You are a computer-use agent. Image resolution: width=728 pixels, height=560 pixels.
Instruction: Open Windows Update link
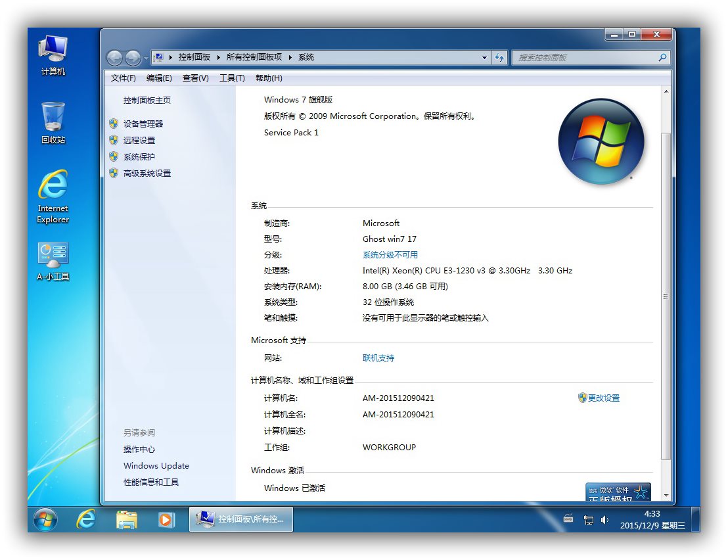pyautogui.click(x=156, y=466)
